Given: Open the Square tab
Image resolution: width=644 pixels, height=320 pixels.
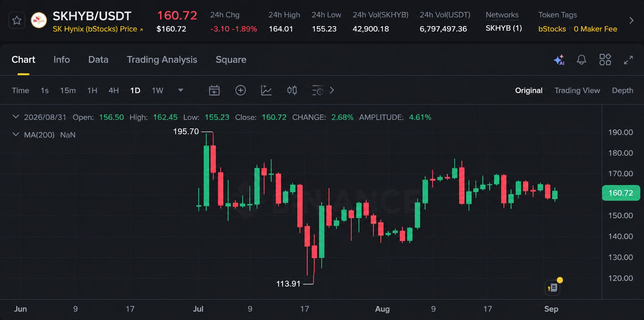Looking at the screenshot, I should [x=231, y=60].
